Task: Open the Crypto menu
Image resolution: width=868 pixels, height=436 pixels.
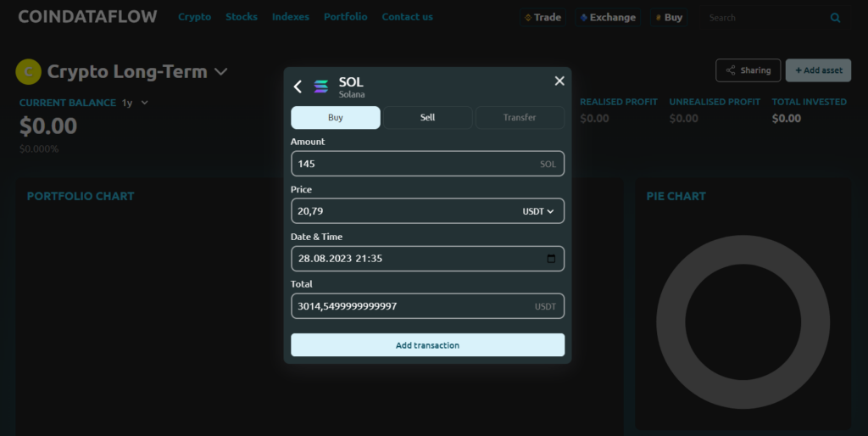Action: coord(194,17)
